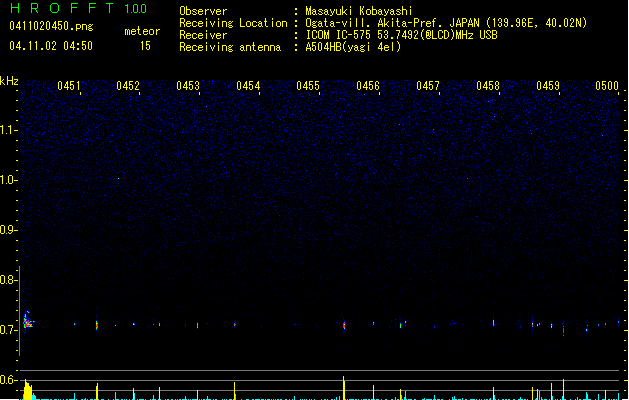The width and height of the screenshot is (629, 400).
Task: Click the 0500 time marker
Action: coord(607,86)
